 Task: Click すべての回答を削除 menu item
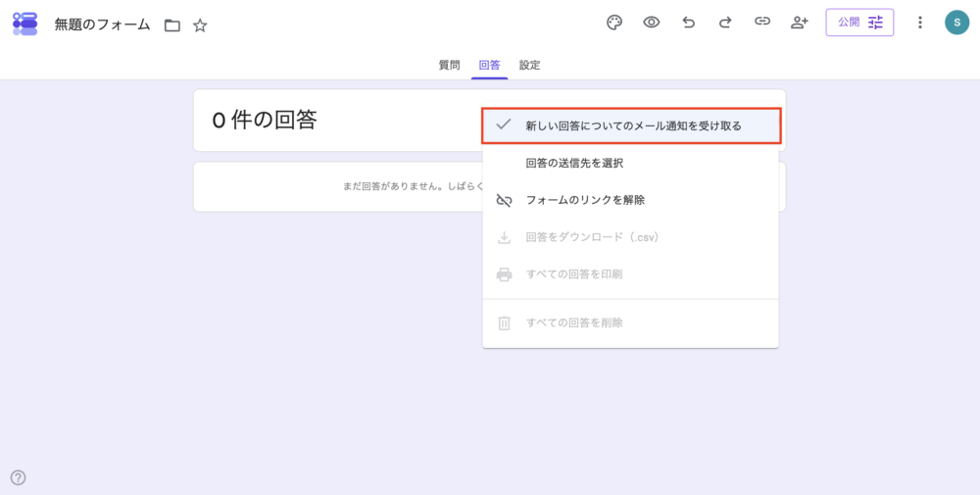[630, 323]
